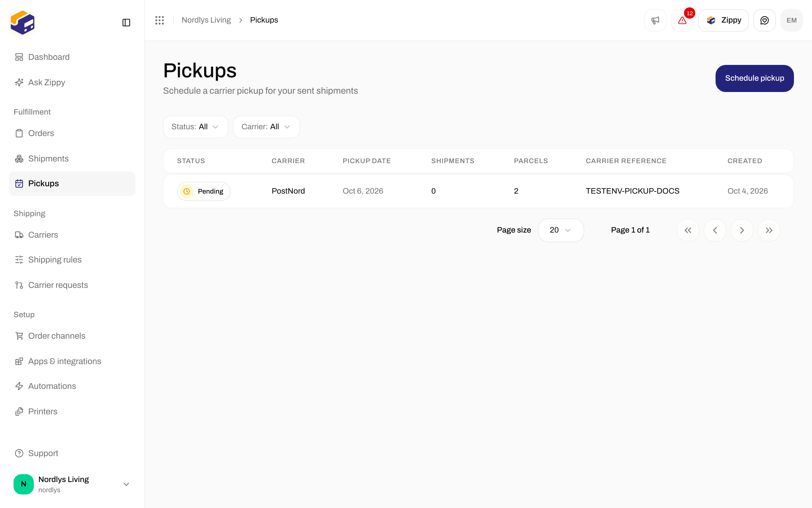The height and width of the screenshot is (508, 812).
Task: Click Nordlys Living breadcrumb link
Action: (206, 20)
